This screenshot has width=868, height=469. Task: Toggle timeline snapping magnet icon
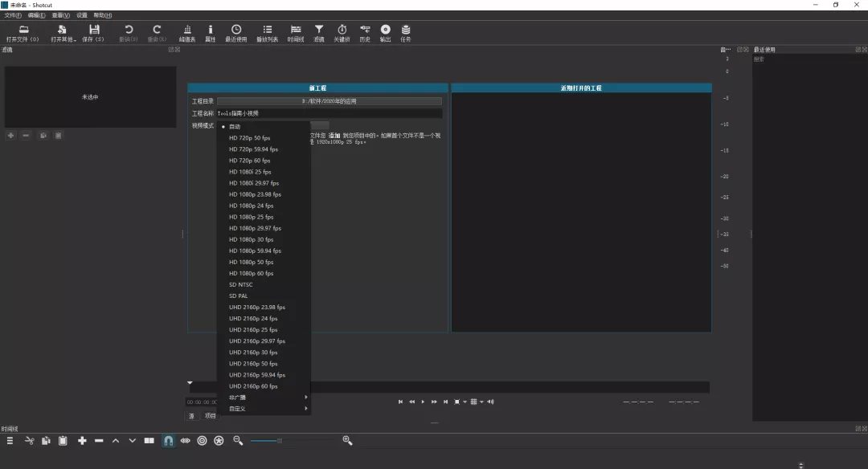click(168, 441)
